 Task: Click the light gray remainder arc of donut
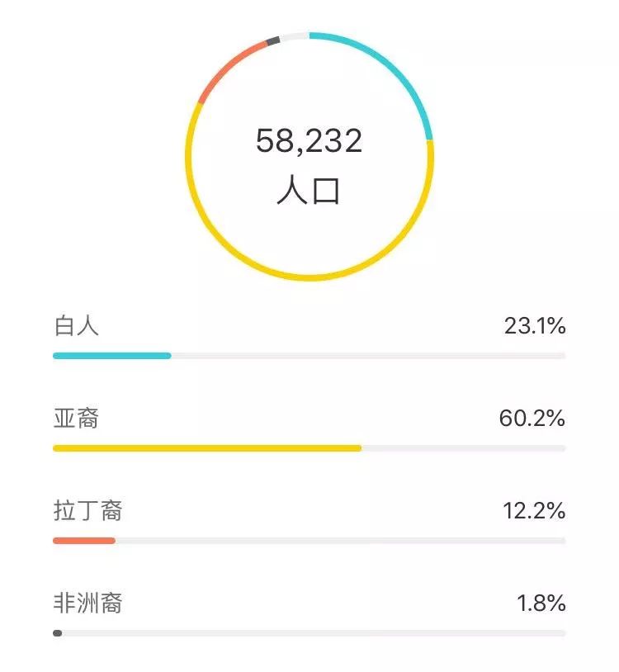coord(294,36)
